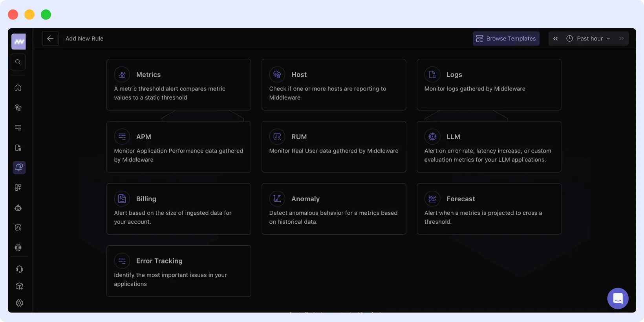Open the Alerts bell icon in sidebar

(x=18, y=167)
